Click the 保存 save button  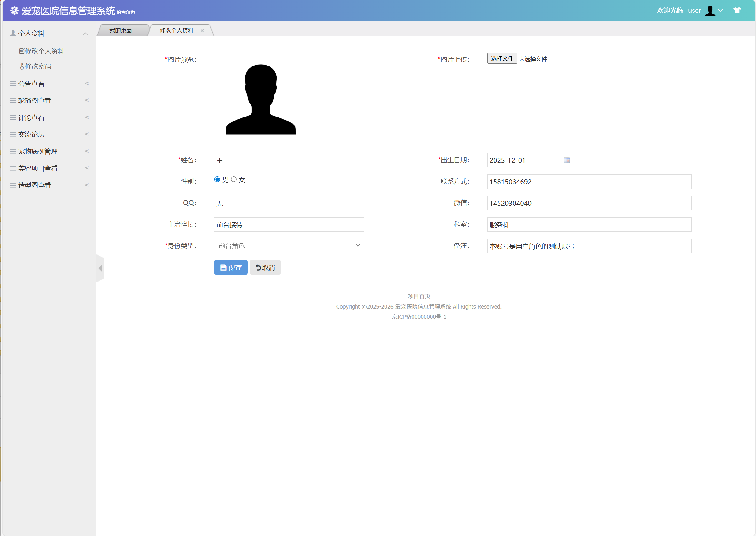230,267
